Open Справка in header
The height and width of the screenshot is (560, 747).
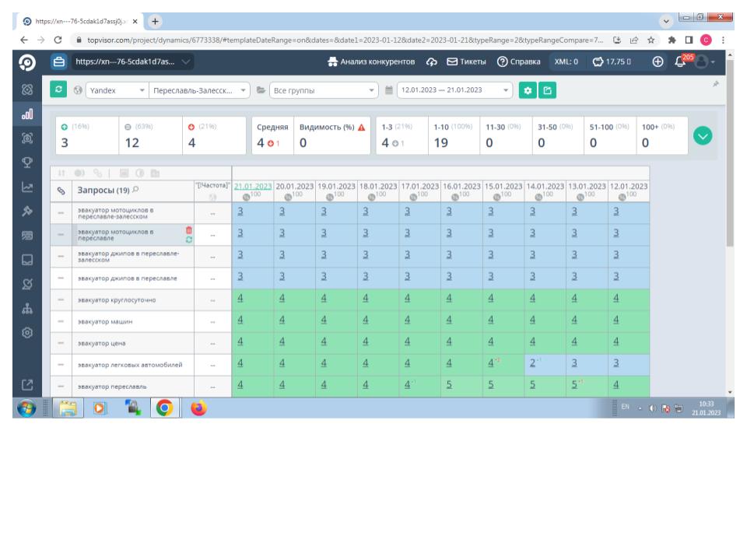click(x=519, y=62)
